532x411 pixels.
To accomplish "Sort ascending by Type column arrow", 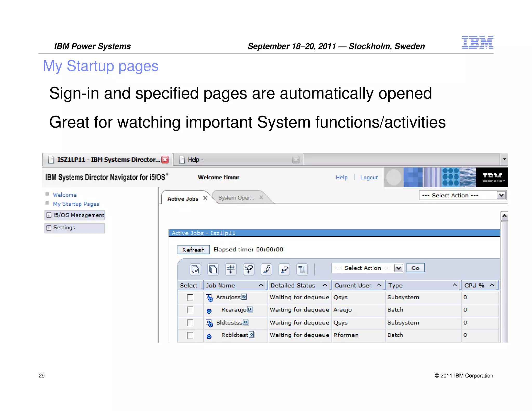I will pos(455,285).
